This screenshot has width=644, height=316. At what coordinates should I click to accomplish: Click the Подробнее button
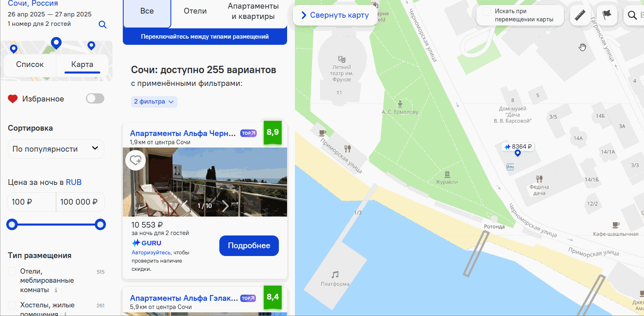tap(249, 246)
